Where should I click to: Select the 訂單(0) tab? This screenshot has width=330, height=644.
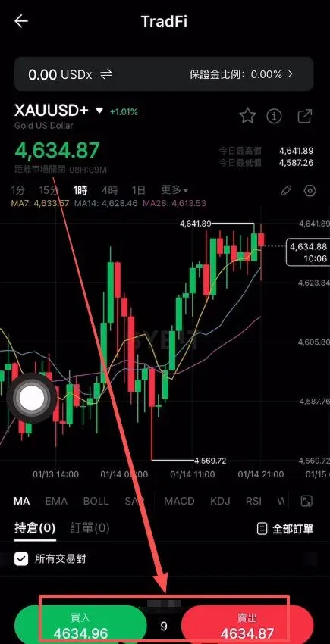(x=90, y=528)
